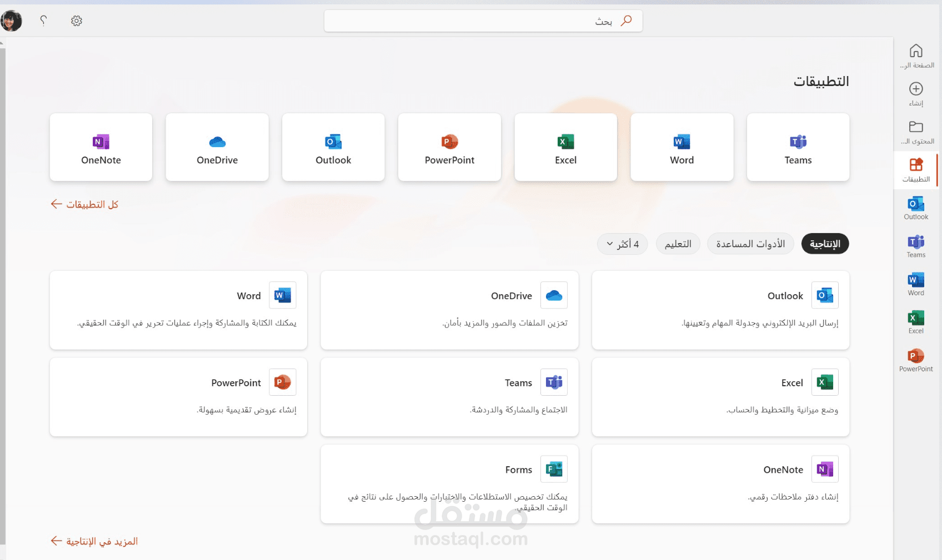Viewport: 942px width, 560px height.
Task: Click the Teams card description text
Action: tap(518, 410)
